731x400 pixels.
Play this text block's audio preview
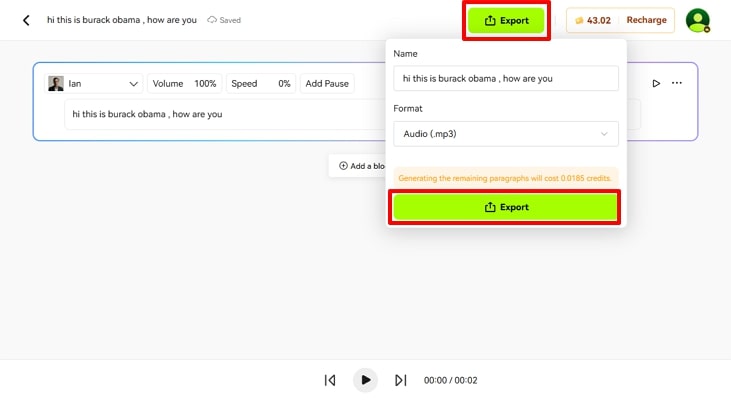pyautogui.click(x=656, y=83)
